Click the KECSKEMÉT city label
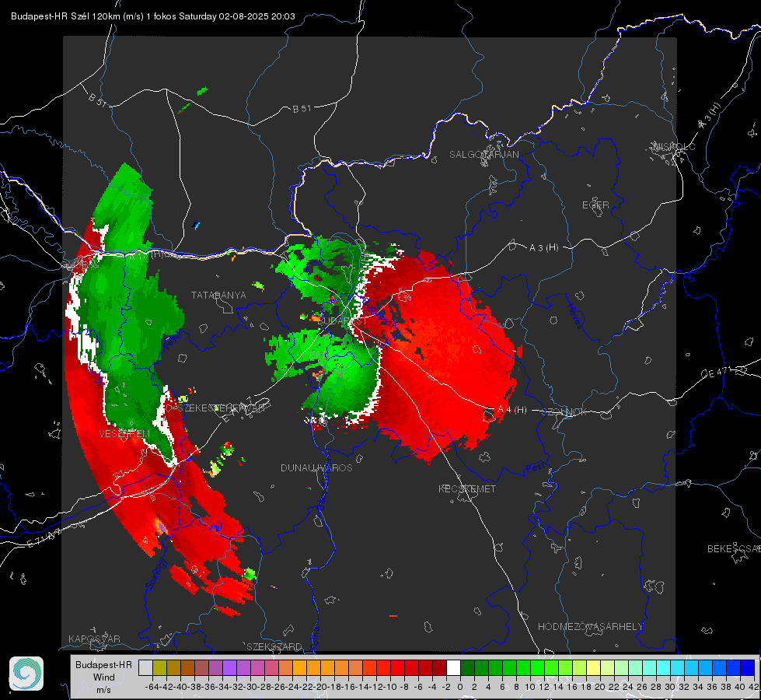This screenshot has height=700, width=761. pos(467,489)
